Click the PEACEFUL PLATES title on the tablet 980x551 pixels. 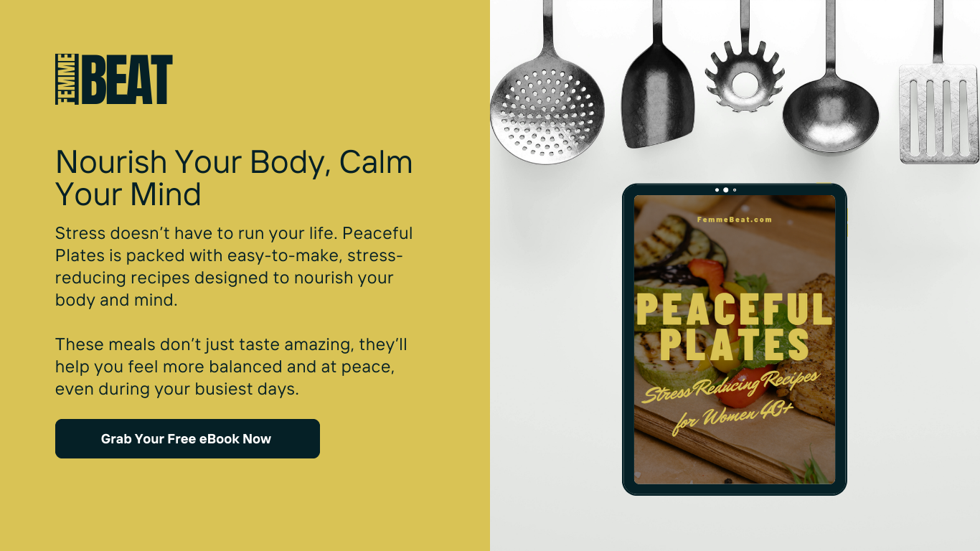[x=735, y=326]
